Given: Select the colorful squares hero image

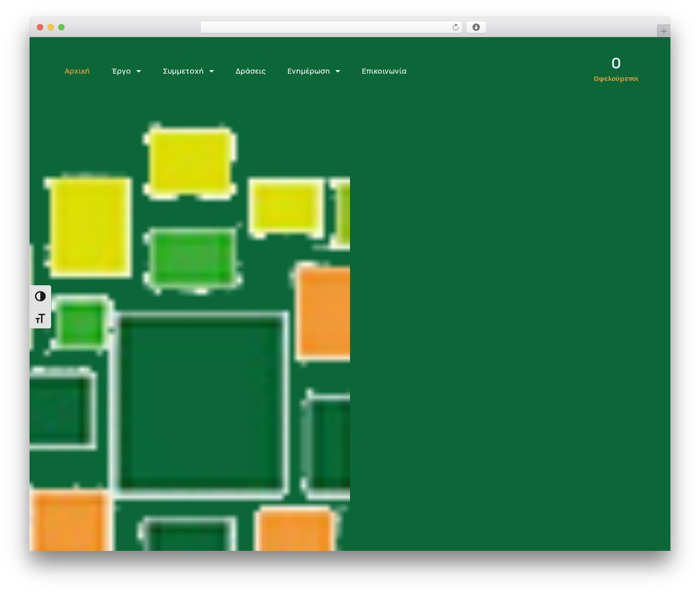Looking at the screenshot, I should pos(190,336).
